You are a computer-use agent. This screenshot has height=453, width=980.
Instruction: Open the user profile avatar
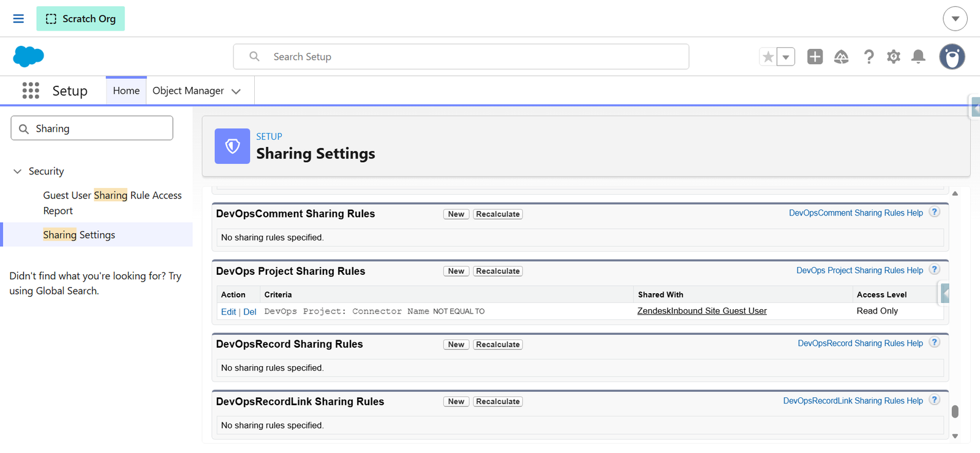point(952,57)
